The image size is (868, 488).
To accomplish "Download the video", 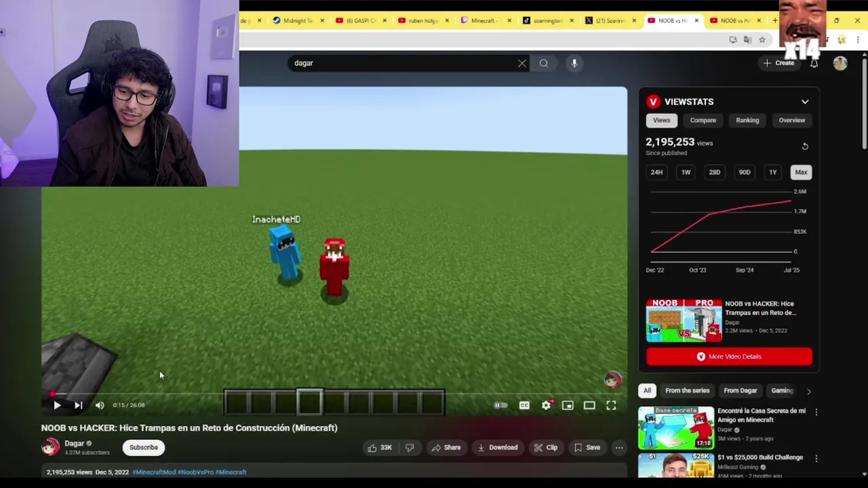I will (x=498, y=447).
